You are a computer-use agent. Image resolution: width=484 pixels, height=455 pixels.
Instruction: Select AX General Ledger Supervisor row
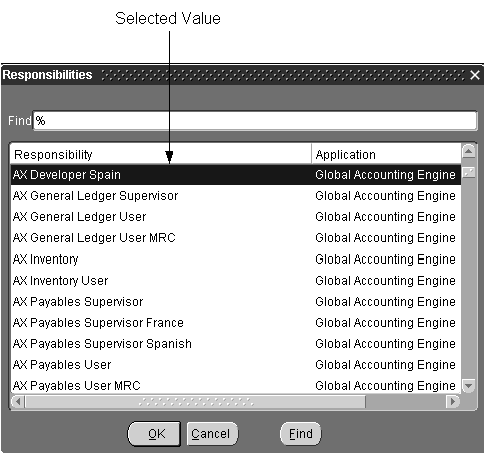pyautogui.click(x=236, y=196)
